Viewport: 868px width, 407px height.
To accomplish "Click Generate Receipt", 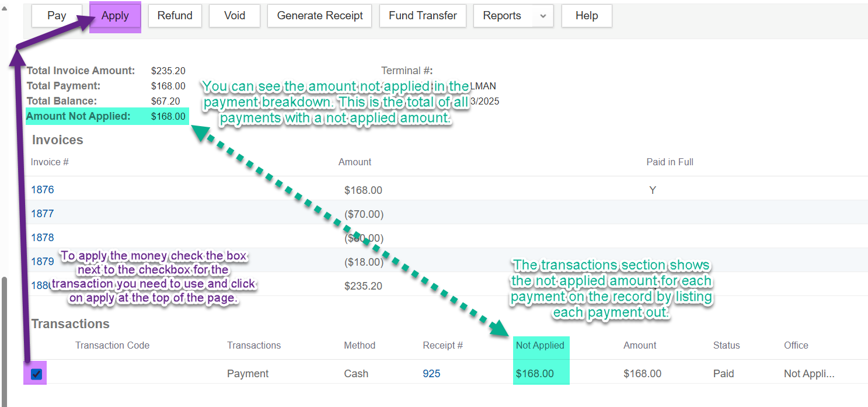I will tap(320, 16).
